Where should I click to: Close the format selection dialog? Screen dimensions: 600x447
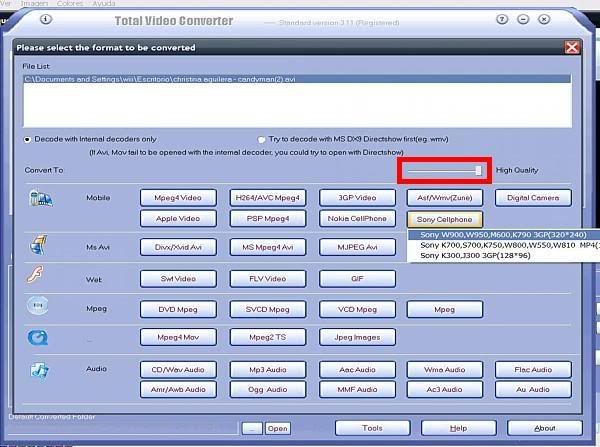tap(572, 47)
